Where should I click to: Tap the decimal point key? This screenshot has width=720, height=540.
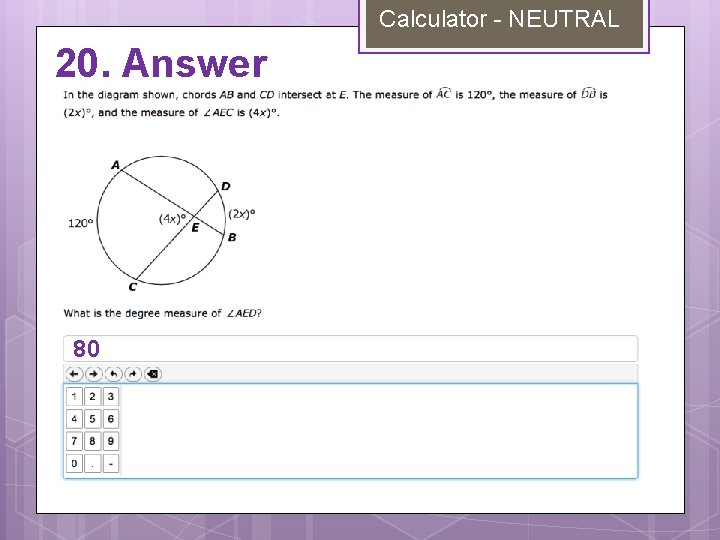[x=92, y=464]
